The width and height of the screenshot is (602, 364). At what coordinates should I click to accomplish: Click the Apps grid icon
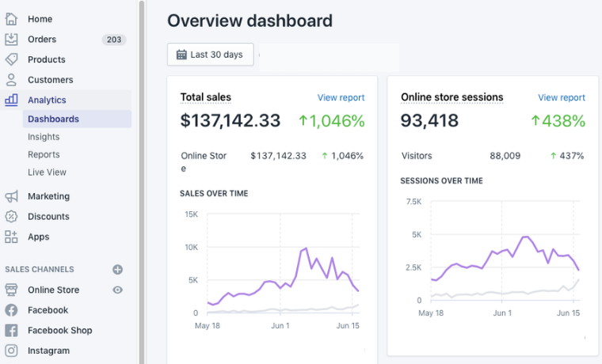[x=11, y=237]
